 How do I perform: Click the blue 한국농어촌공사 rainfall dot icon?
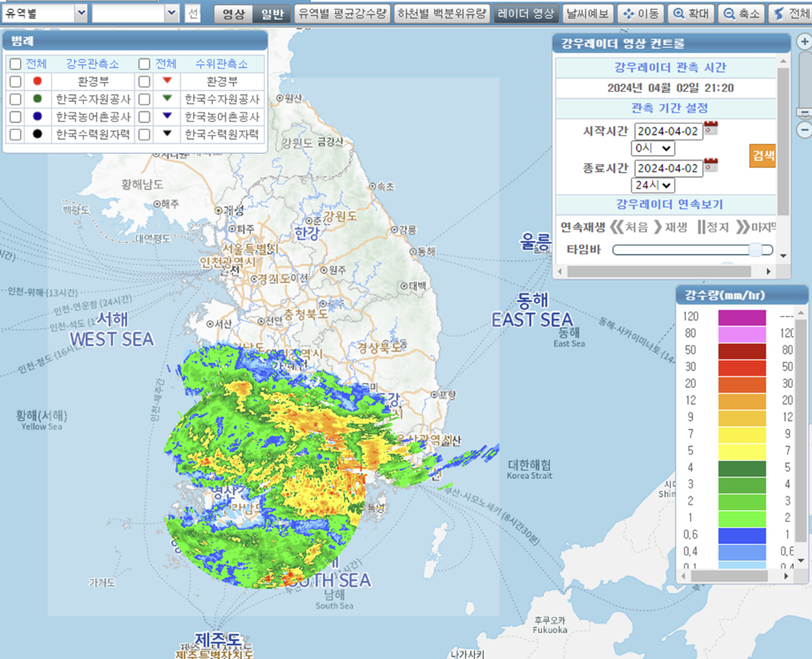(x=37, y=116)
